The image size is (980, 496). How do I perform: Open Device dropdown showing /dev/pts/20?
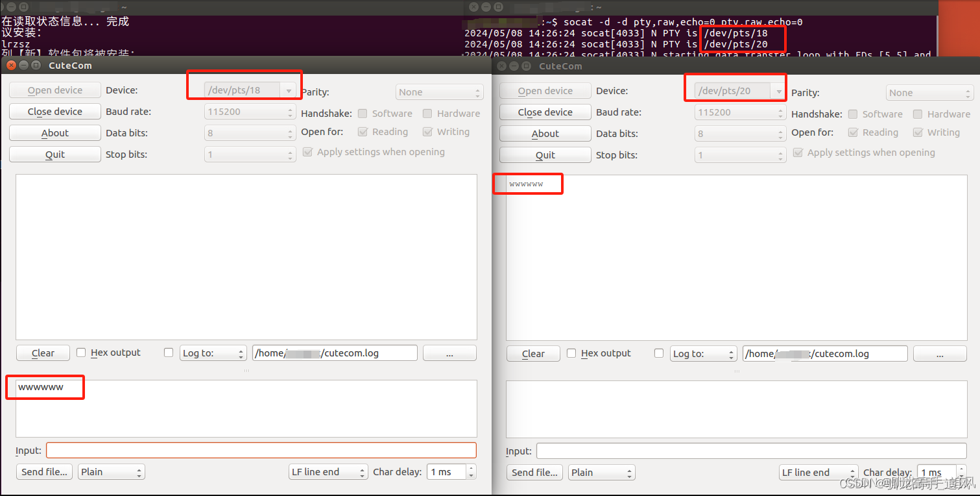pos(741,91)
